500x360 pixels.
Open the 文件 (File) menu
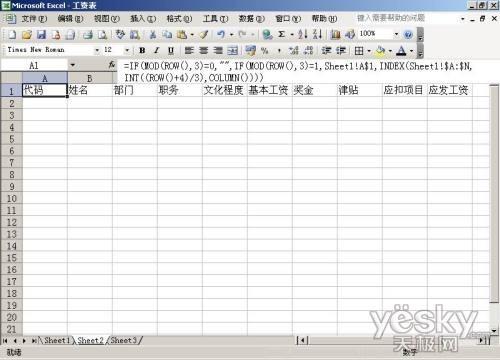(34, 19)
